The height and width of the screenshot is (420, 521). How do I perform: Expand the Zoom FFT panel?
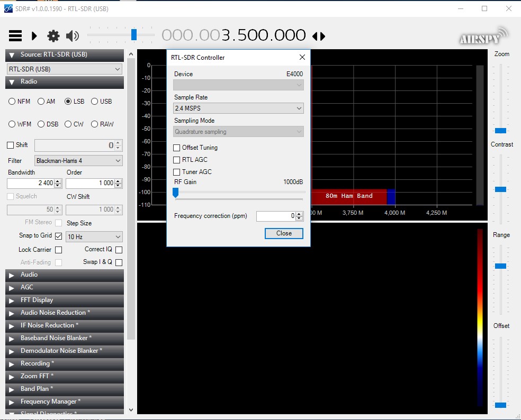[x=65, y=376]
